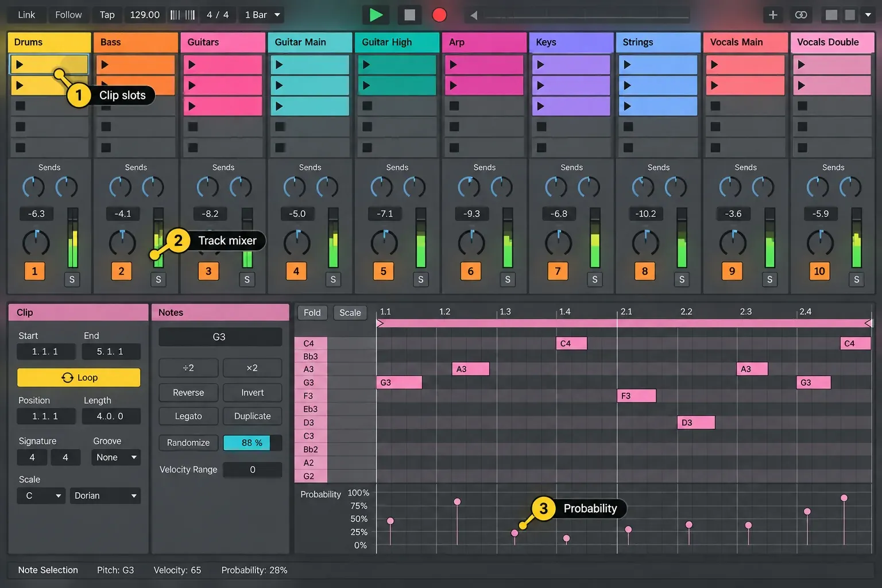
Task: Click the stop square in Drums third slot
Action: point(20,106)
